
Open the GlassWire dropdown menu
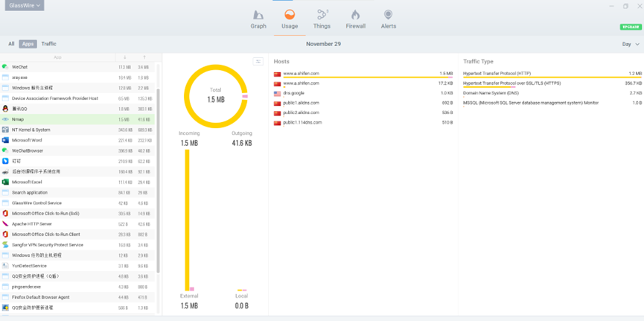click(x=25, y=6)
